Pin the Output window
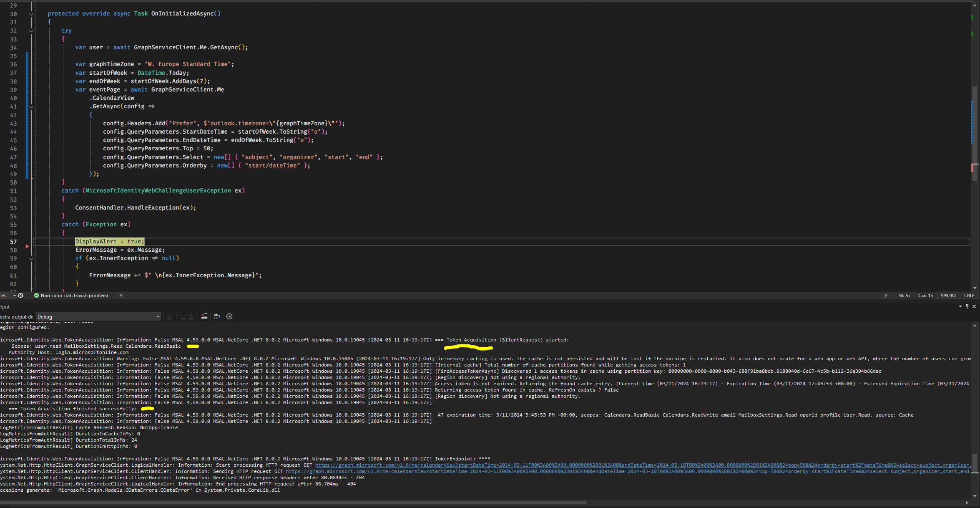The image size is (980, 508). (x=967, y=306)
